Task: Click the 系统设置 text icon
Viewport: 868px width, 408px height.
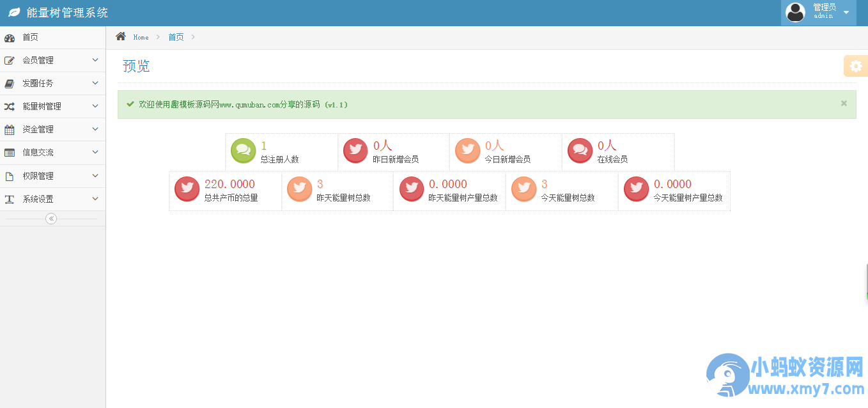Action: [10, 200]
